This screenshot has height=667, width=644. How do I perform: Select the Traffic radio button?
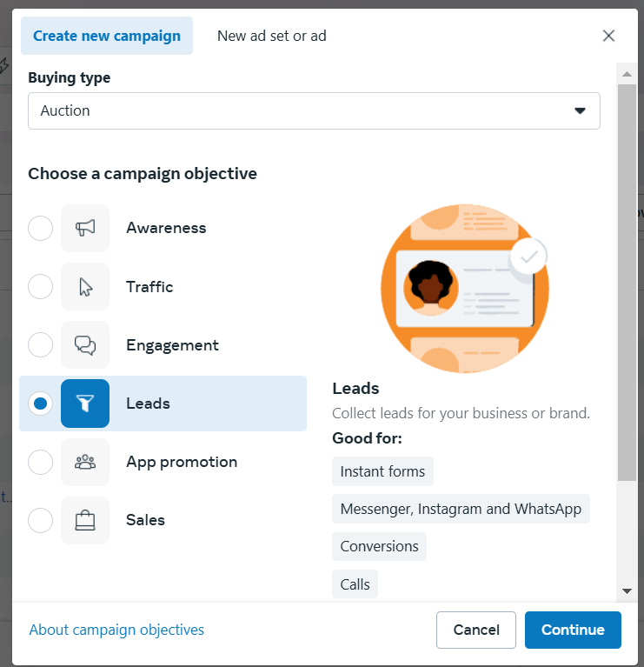[x=40, y=287]
